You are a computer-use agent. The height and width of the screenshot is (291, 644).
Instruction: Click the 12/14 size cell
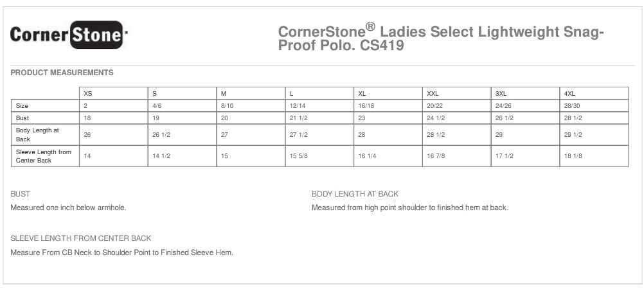[x=298, y=105]
